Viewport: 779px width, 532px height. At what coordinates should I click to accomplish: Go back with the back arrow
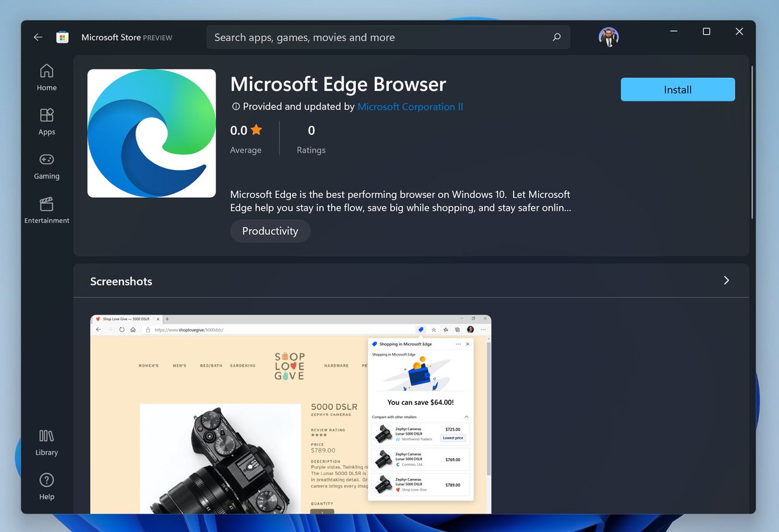click(x=38, y=37)
